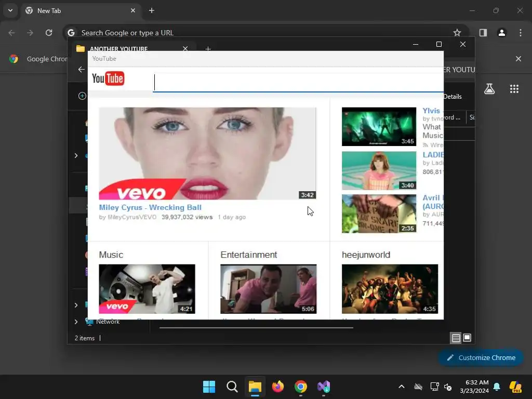Viewport: 532px width, 399px height.
Task: Go back in File Explorer
Action: pyautogui.click(x=82, y=70)
